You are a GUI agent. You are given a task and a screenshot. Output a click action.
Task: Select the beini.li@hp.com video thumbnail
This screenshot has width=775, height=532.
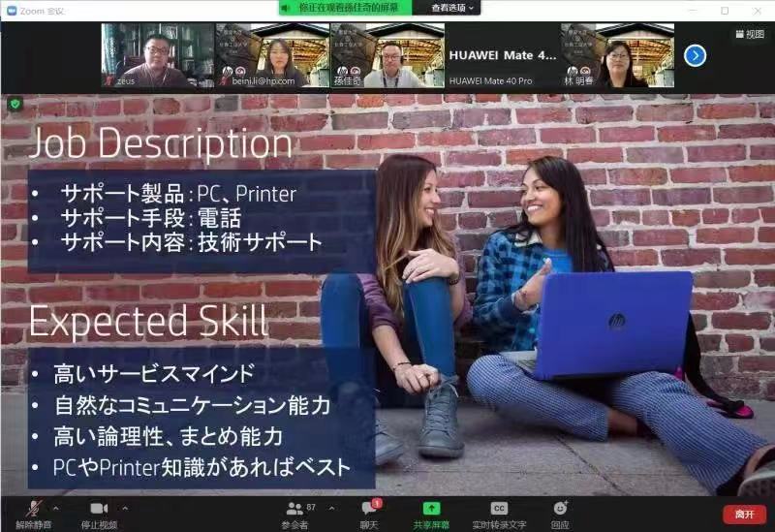[x=271, y=55]
